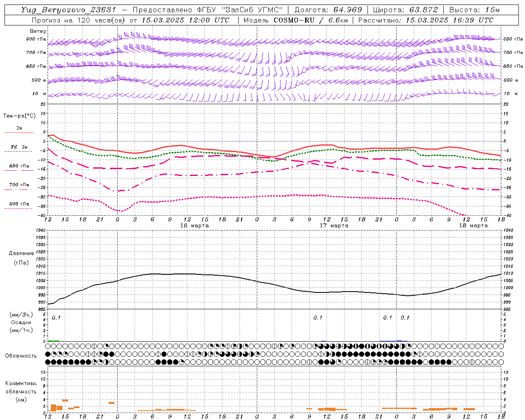Click the Осадки panel label

(x=21, y=322)
